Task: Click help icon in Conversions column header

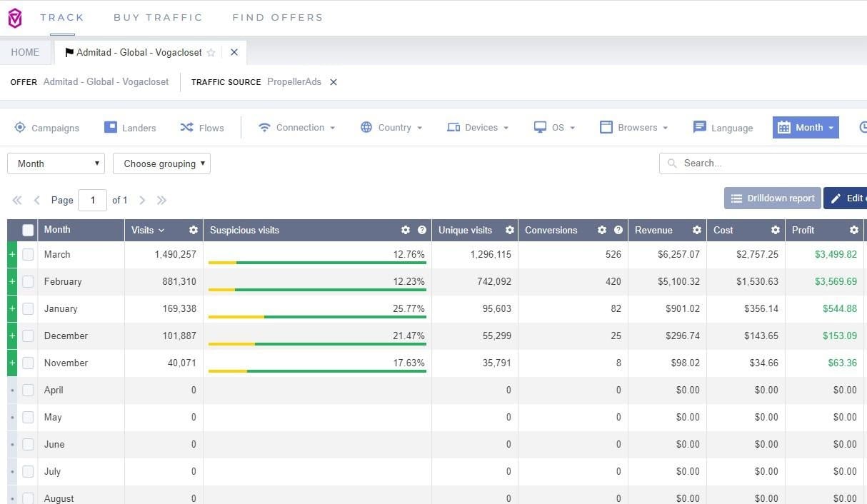Action: click(x=618, y=230)
